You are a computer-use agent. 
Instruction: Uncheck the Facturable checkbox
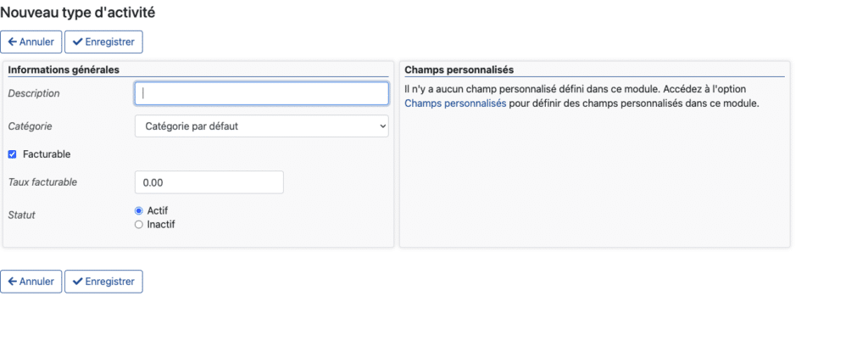click(12, 154)
